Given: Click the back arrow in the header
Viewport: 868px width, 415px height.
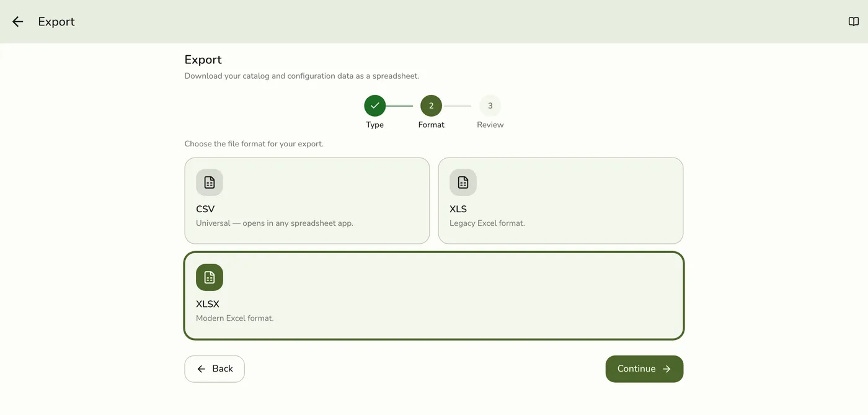Looking at the screenshot, I should click(17, 22).
